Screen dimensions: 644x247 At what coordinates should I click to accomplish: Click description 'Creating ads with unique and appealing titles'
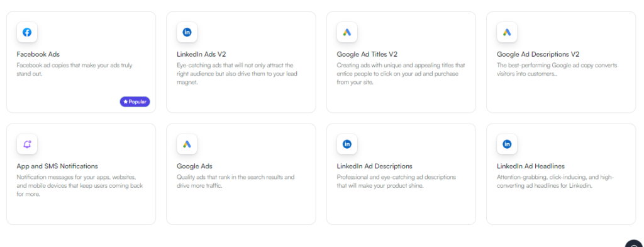[401, 74]
